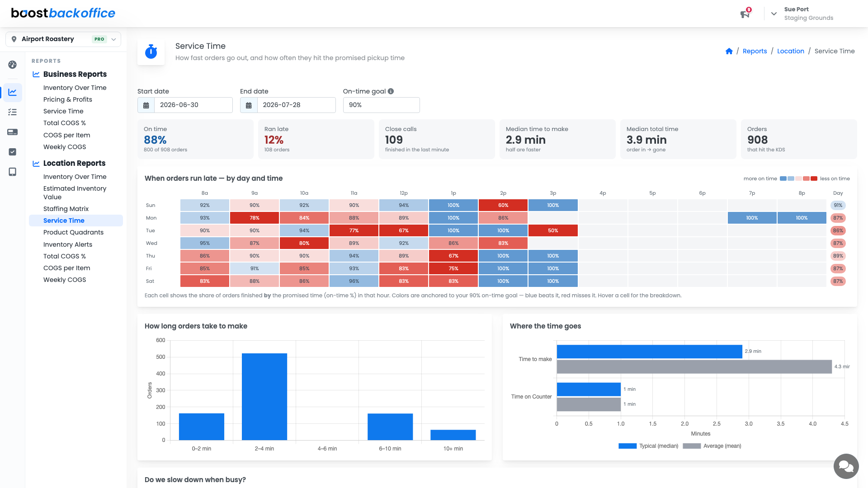Open Service Time under Business Reports
The width and height of the screenshot is (868, 488).
pyautogui.click(x=63, y=112)
